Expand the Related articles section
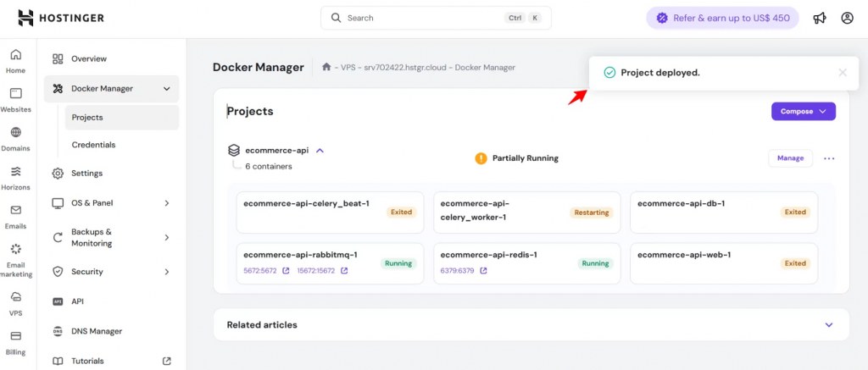The height and width of the screenshot is (370, 868). coord(829,324)
